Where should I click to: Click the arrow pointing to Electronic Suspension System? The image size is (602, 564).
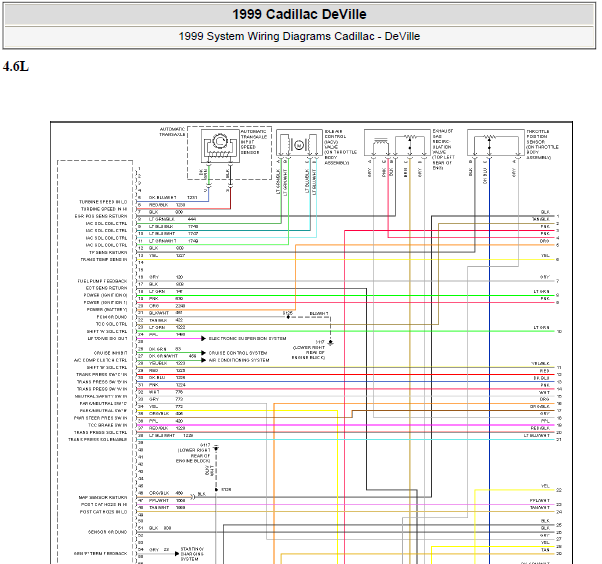click(203, 338)
